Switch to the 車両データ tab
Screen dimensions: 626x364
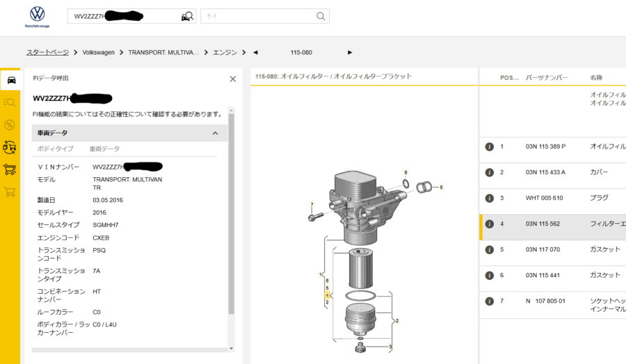104,149
